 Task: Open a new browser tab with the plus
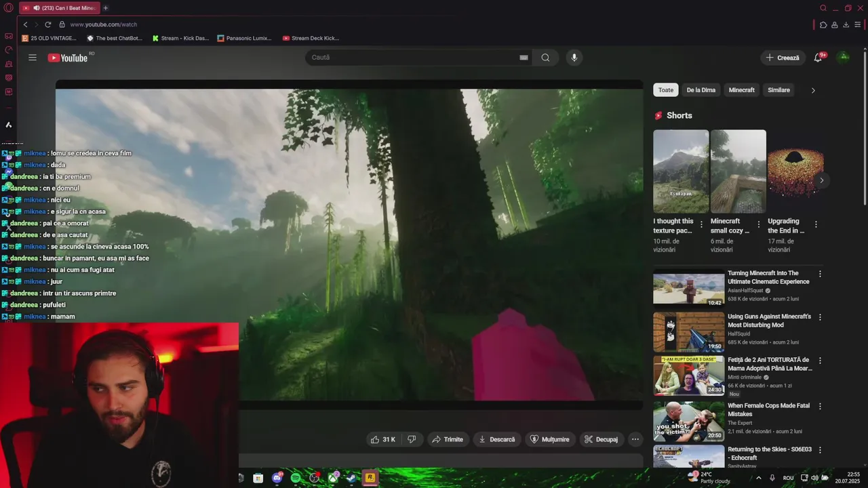105,8
